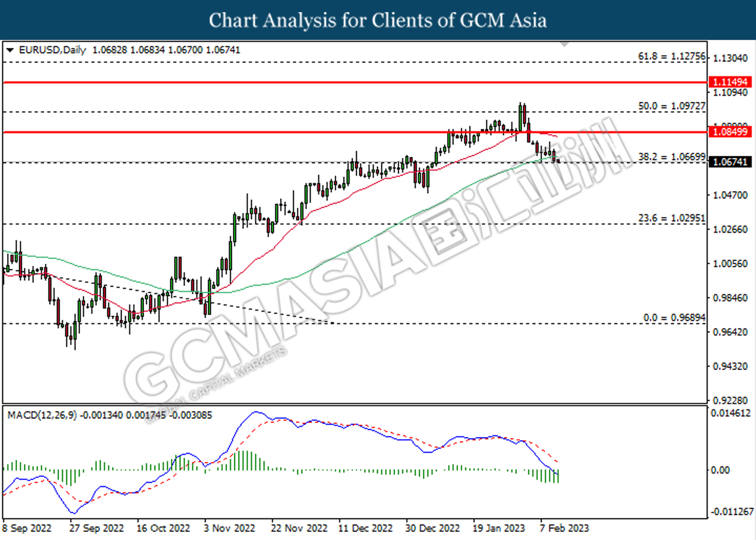
Task: Click the '3 Nov 2022' date label
Action: pos(229,528)
